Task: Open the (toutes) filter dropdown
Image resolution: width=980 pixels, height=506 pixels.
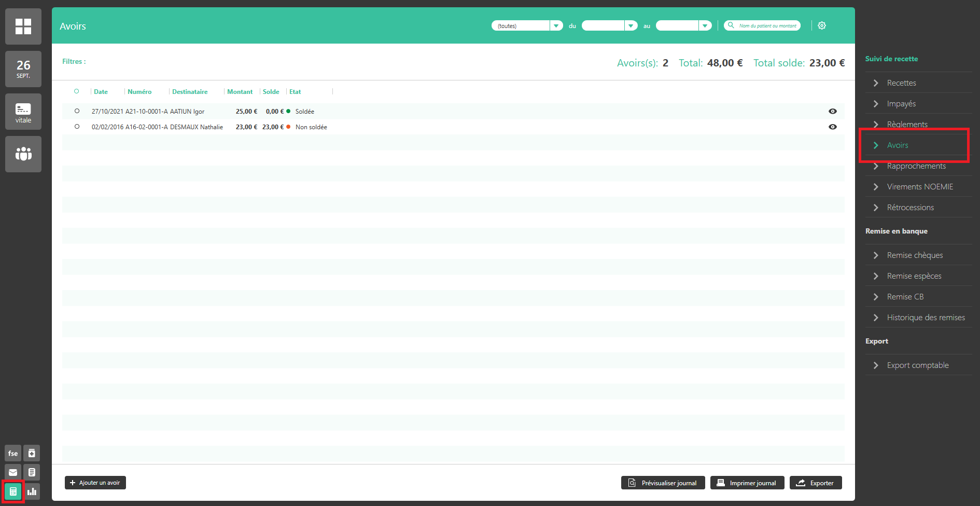Action: 556,25
